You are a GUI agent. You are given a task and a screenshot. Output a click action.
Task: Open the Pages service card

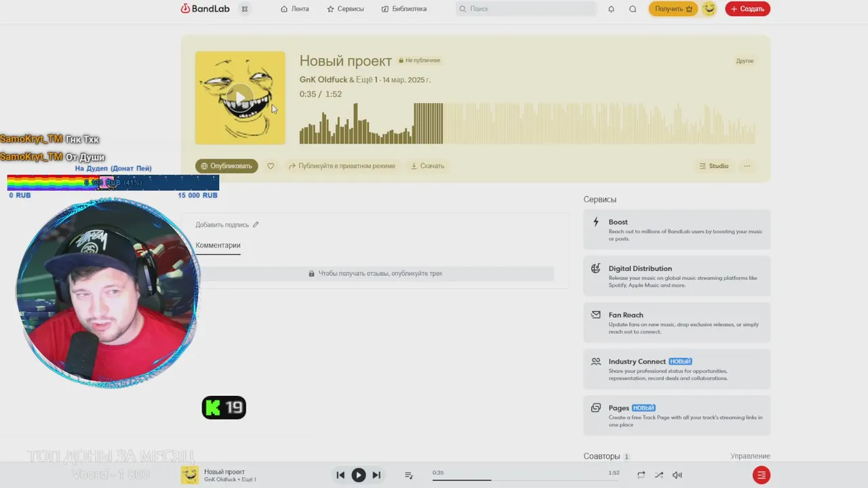[x=677, y=416]
